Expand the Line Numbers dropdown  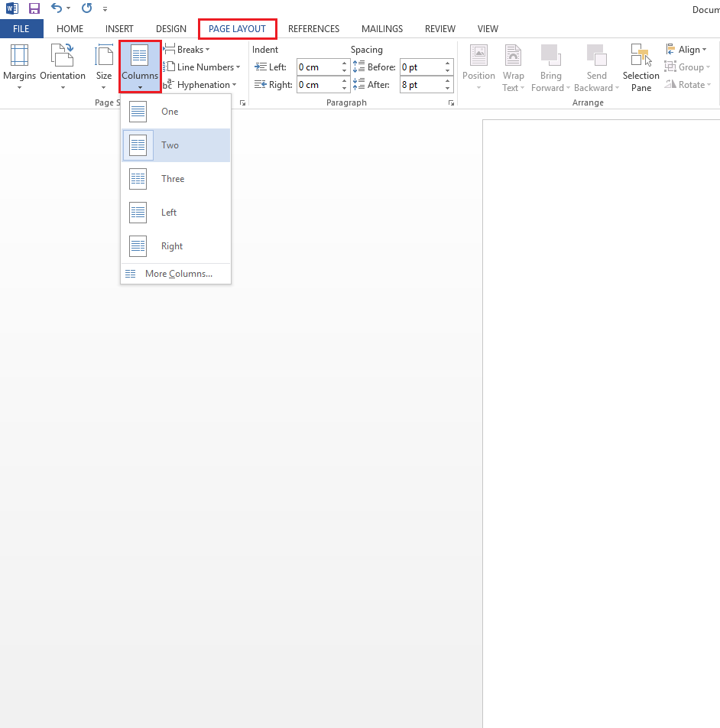(x=203, y=67)
